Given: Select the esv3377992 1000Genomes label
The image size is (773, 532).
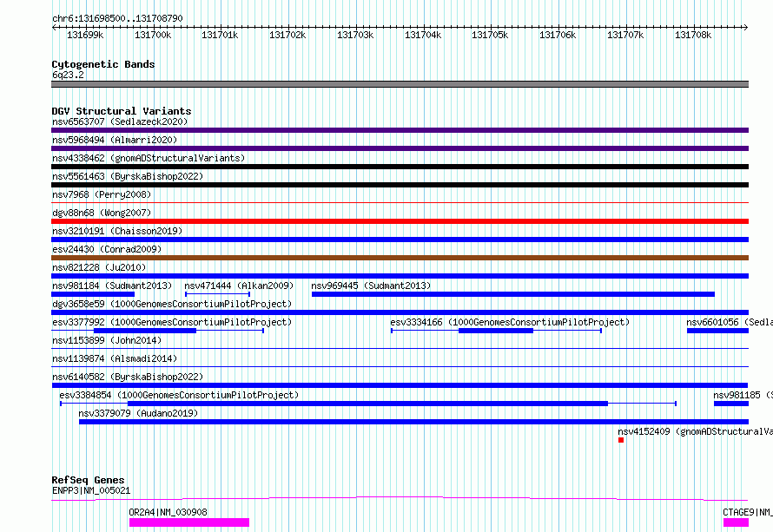Looking at the screenshot, I should coord(172,322).
